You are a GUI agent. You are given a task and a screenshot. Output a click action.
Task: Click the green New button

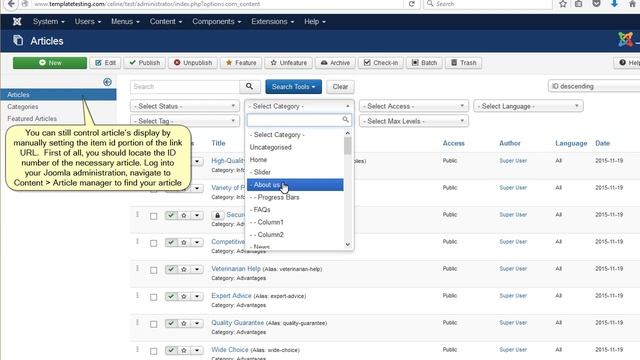pyautogui.click(x=50, y=63)
